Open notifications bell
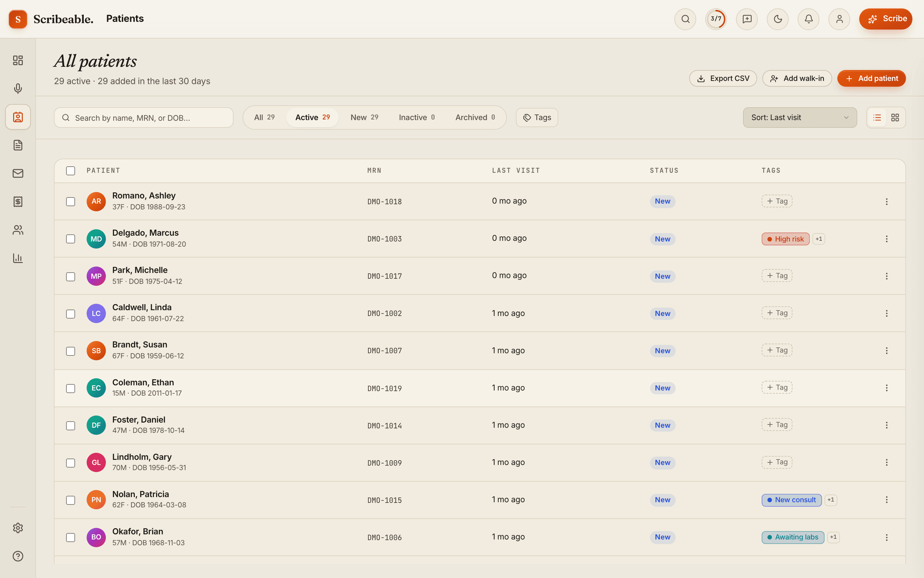 click(x=809, y=19)
